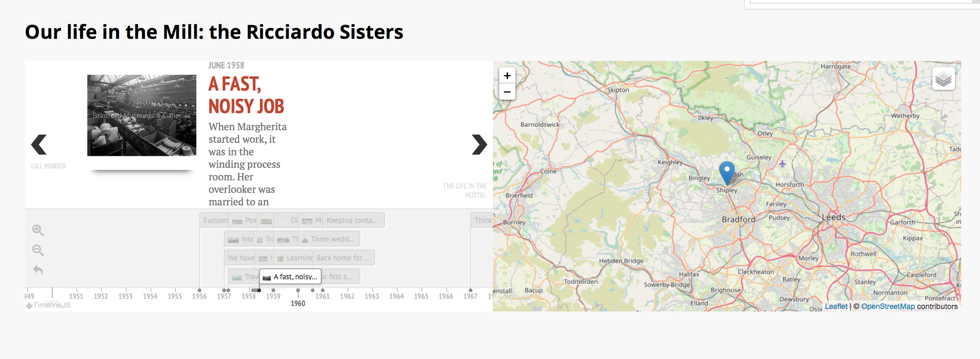Image resolution: width=980 pixels, height=359 pixels.
Task: Zoom in the map with plus button
Action: point(507,76)
